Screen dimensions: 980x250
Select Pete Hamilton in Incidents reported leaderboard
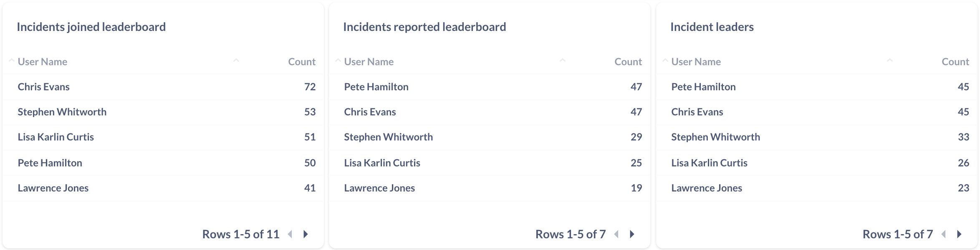coord(490,87)
